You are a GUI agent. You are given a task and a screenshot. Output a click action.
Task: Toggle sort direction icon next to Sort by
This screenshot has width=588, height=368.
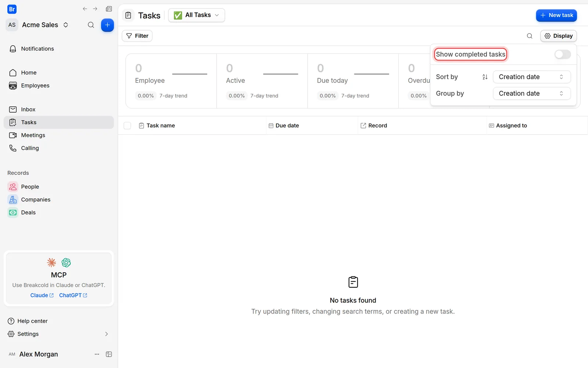485,77
